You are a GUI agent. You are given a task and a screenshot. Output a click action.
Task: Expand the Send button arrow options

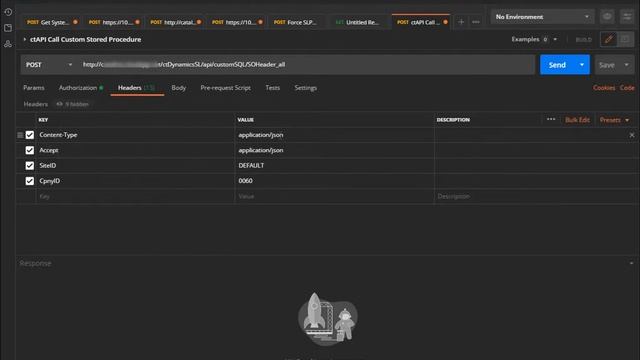click(x=582, y=65)
